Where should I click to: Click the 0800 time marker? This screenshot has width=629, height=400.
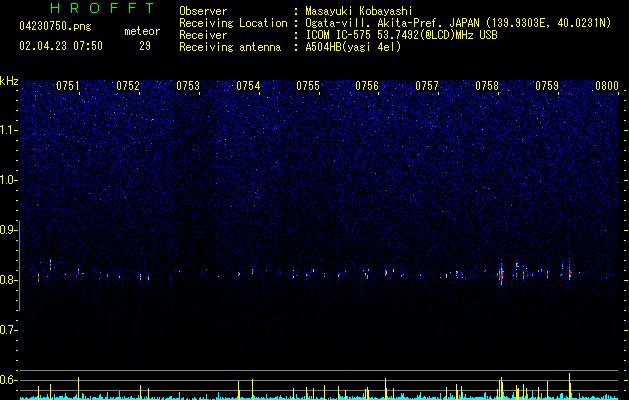pyautogui.click(x=607, y=86)
